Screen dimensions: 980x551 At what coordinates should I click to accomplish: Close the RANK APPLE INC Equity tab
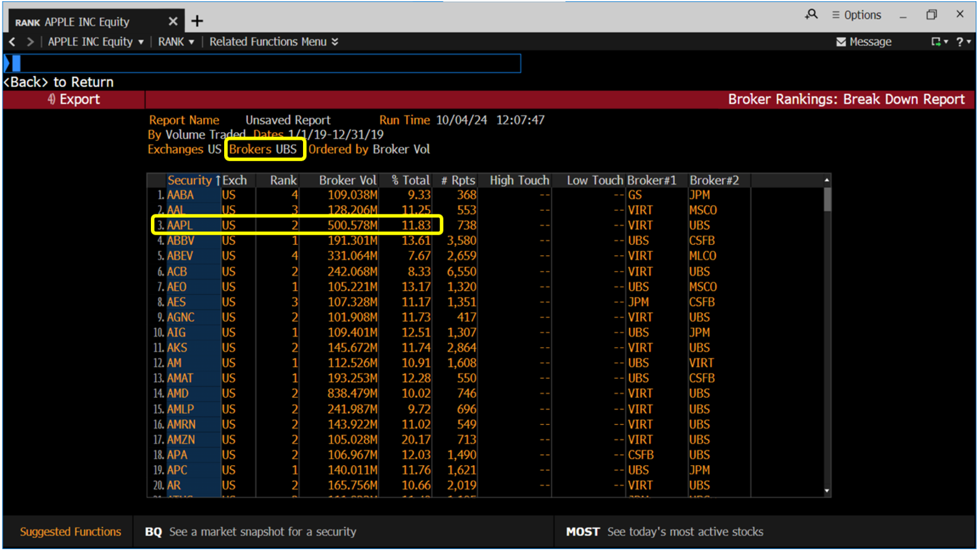[x=173, y=21]
